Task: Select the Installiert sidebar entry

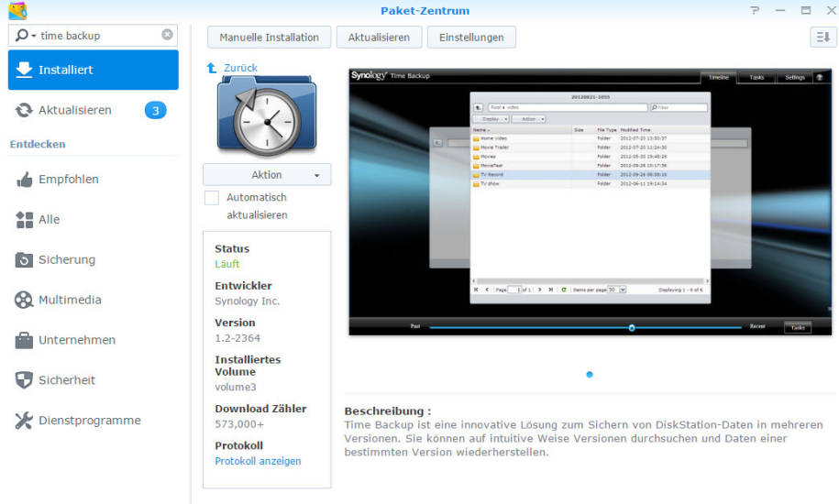Action: pos(94,70)
